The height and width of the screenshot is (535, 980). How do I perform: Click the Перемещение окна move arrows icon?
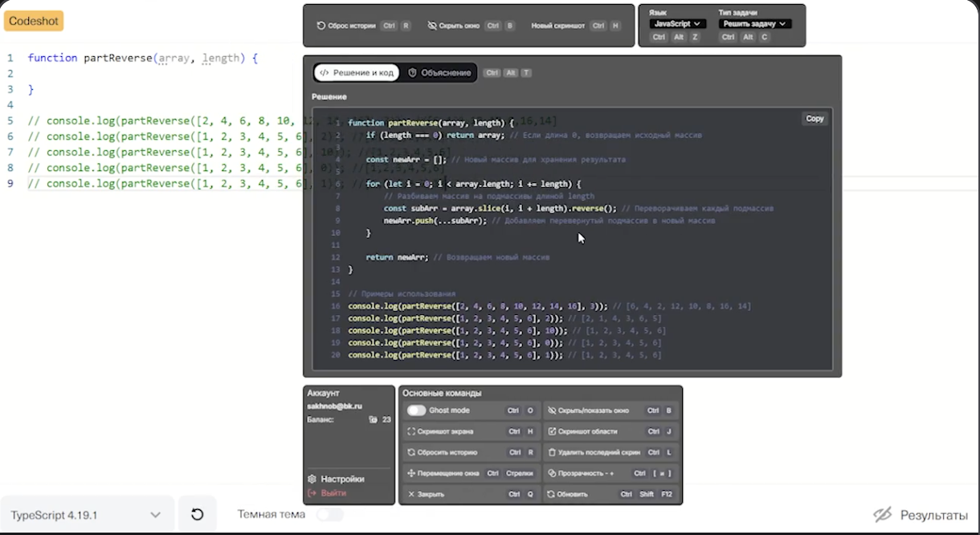tap(412, 473)
